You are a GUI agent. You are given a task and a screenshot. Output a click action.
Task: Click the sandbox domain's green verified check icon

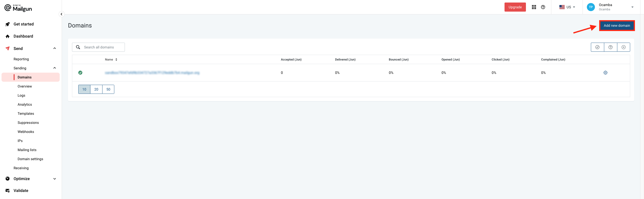coord(80,73)
